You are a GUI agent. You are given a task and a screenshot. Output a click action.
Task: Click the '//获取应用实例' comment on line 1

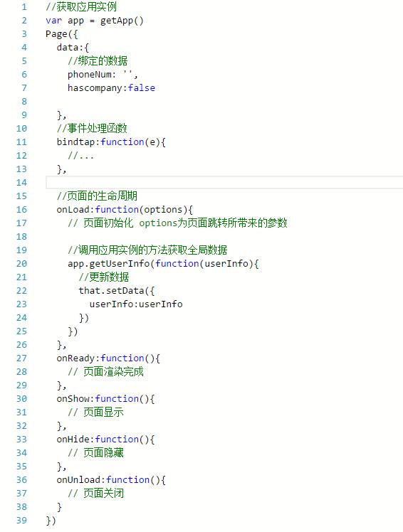click(x=81, y=7)
